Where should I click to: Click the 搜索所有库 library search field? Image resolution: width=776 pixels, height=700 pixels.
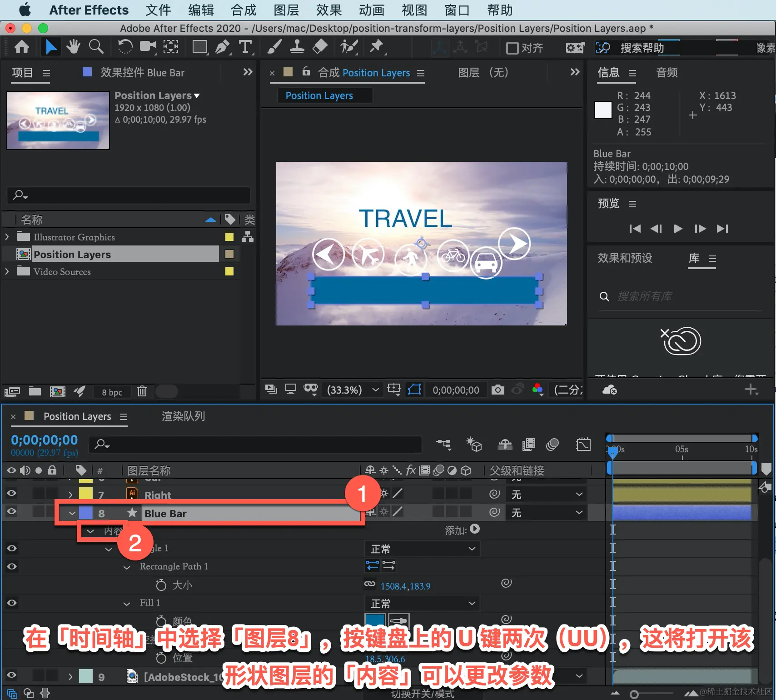[x=680, y=296]
